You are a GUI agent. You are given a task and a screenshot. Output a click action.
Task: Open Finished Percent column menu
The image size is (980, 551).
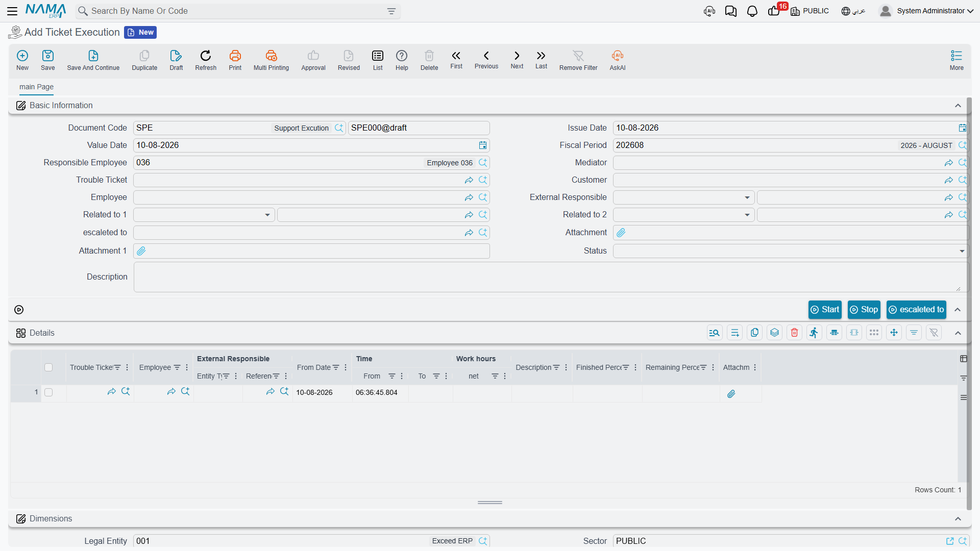635,367
